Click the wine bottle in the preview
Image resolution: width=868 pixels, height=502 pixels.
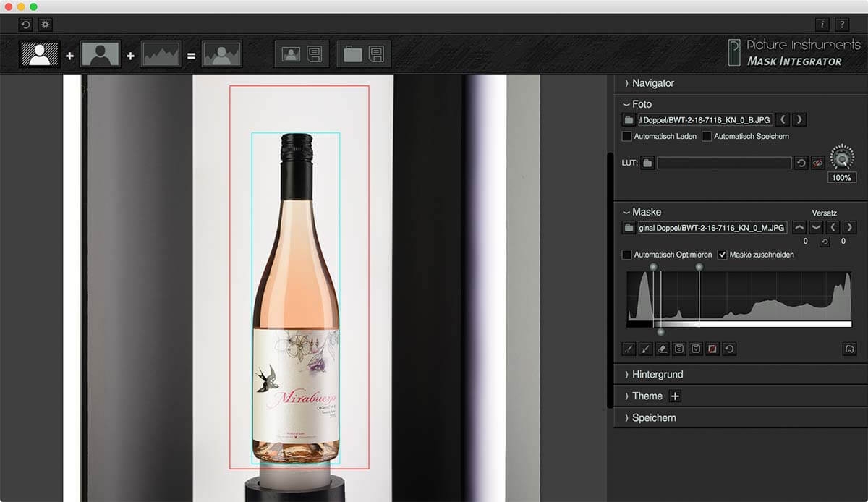point(296,298)
